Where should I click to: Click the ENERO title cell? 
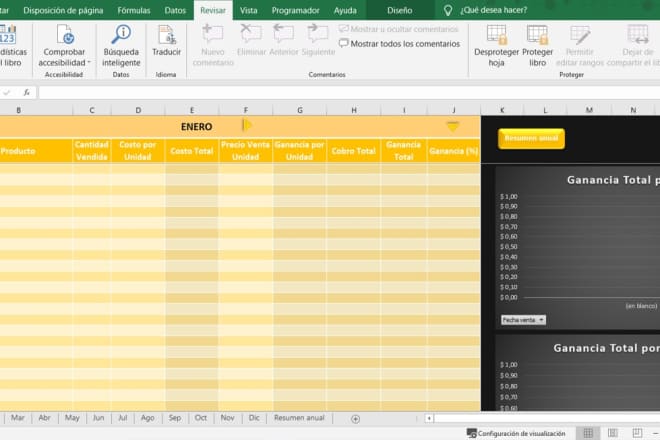click(197, 127)
